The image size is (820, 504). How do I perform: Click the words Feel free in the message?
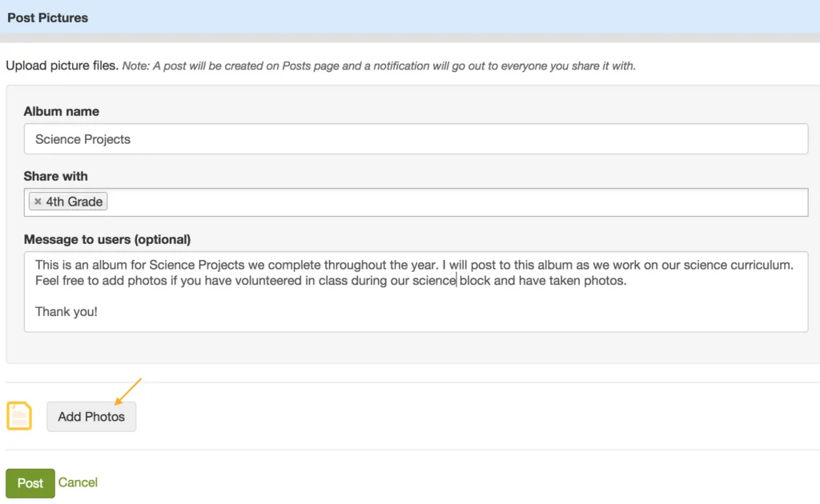tap(55, 281)
